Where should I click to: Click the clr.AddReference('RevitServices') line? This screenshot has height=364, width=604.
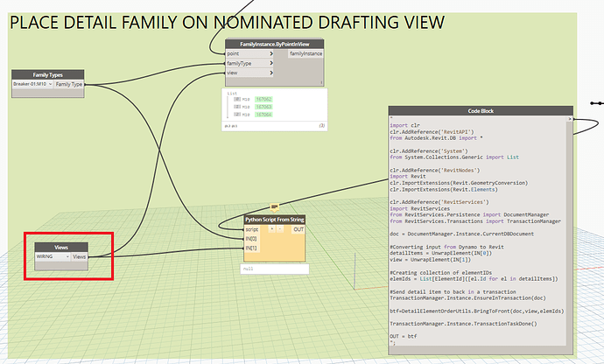439,202
